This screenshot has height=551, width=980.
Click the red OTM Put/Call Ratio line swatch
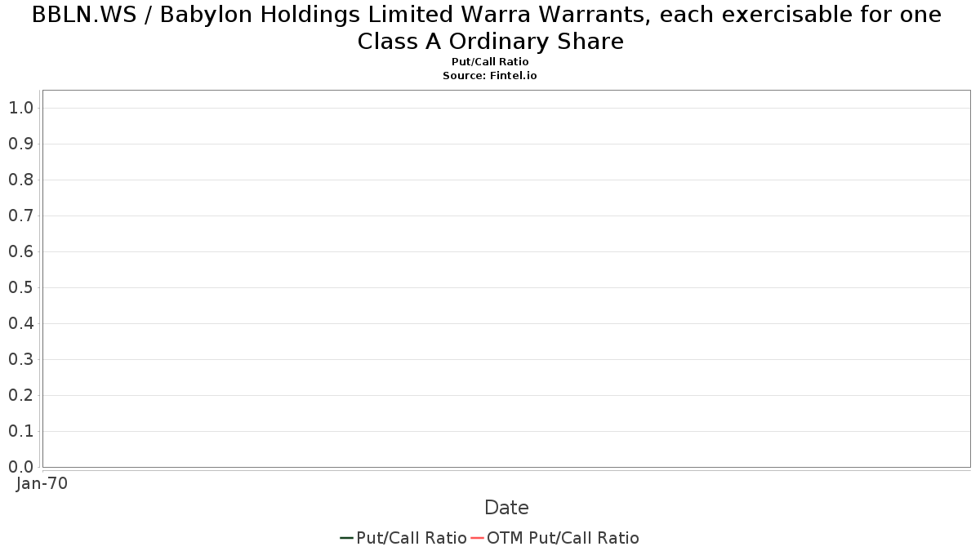click(478, 538)
